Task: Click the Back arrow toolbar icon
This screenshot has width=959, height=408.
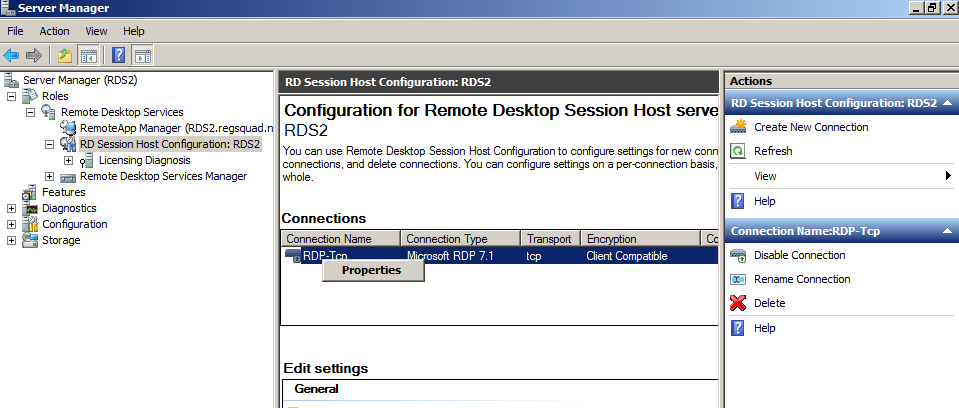Action: coord(12,56)
